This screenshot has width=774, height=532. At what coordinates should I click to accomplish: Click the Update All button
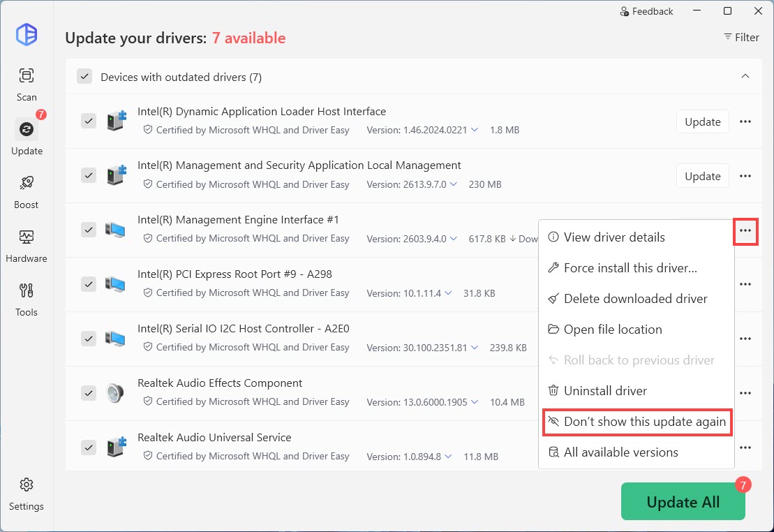click(x=683, y=501)
